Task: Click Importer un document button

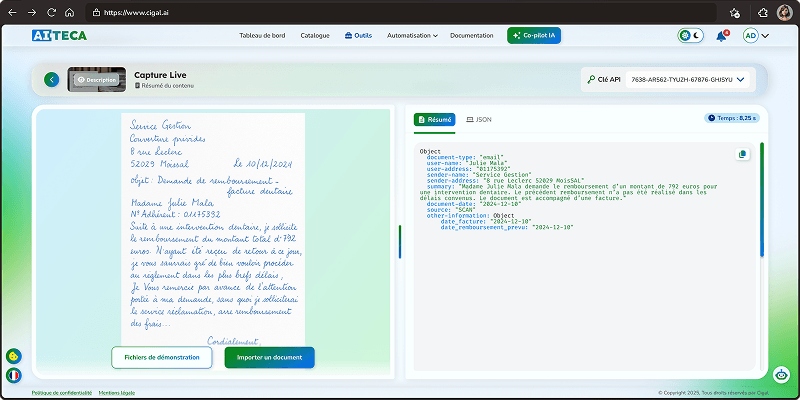Action: point(269,358)
